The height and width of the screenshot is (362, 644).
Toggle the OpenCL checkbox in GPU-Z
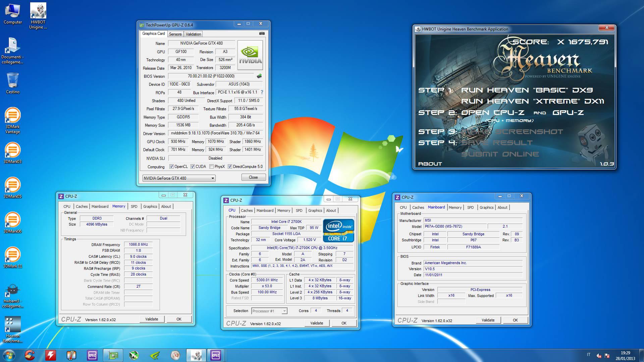pos(171,167)
